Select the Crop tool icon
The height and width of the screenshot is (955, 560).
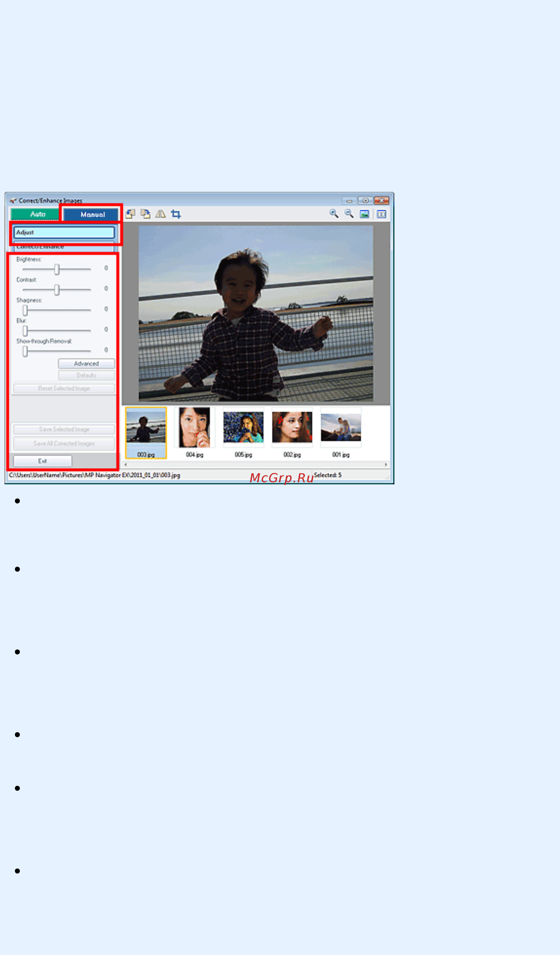pyautogui.click(x=176, y=214)
